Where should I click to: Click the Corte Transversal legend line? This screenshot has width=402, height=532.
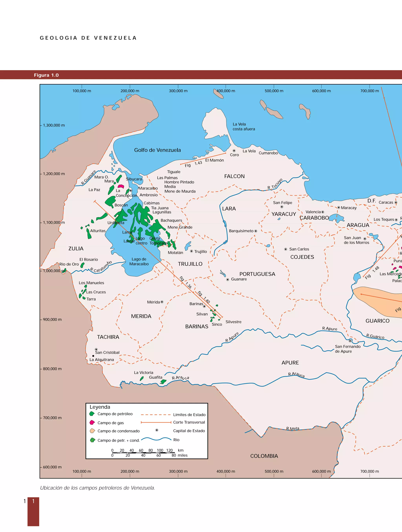156,422
